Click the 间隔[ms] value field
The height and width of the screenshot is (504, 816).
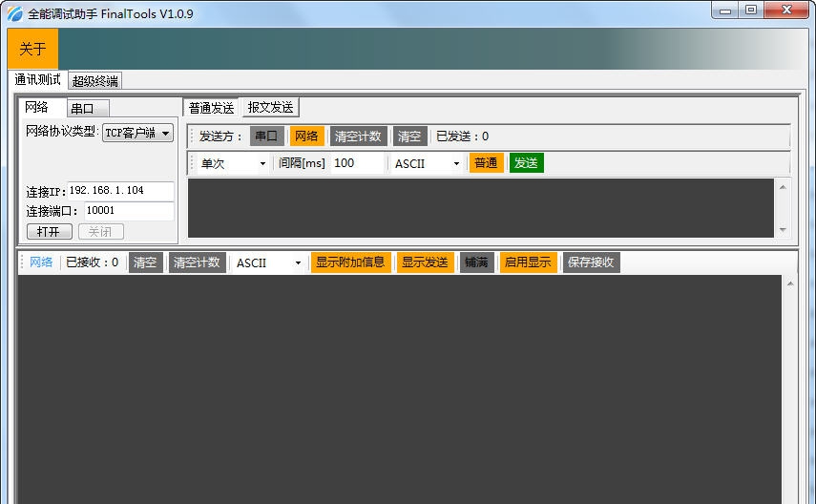358,163
